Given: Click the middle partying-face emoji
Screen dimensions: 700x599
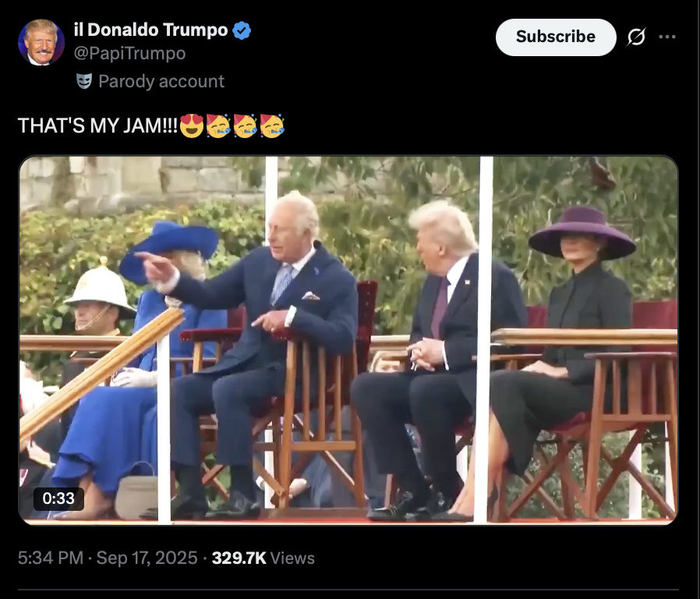Looking at the screenshot, I should click(245, 126).
